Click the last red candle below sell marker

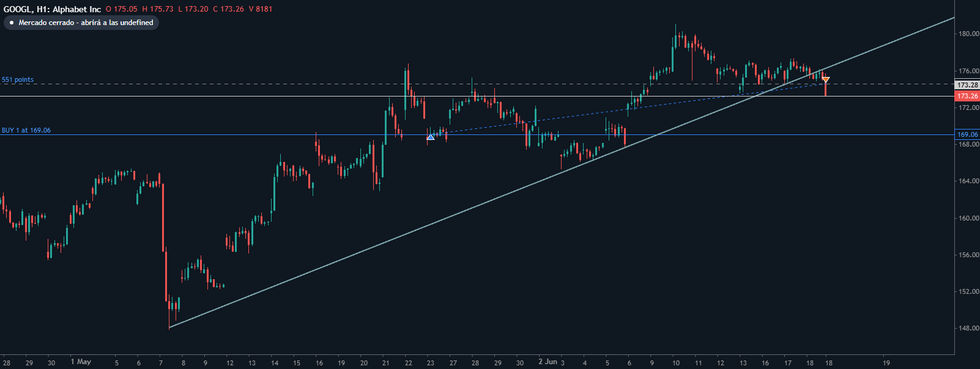click(825, 90)
